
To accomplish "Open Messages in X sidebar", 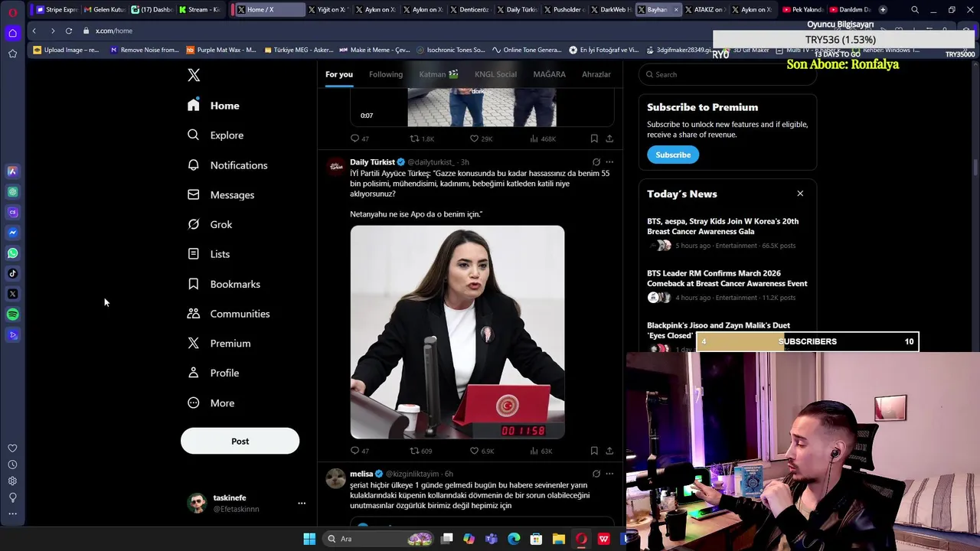I will tap(220, 195).
